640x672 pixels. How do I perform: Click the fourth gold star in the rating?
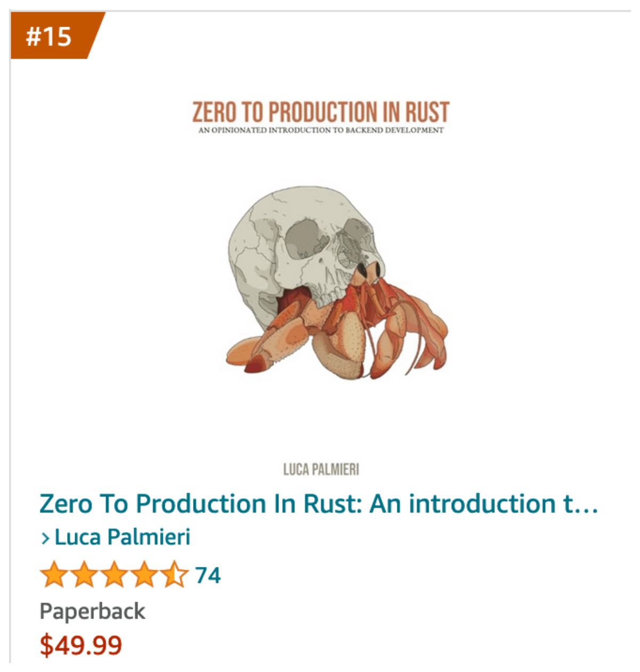point(144,575)
